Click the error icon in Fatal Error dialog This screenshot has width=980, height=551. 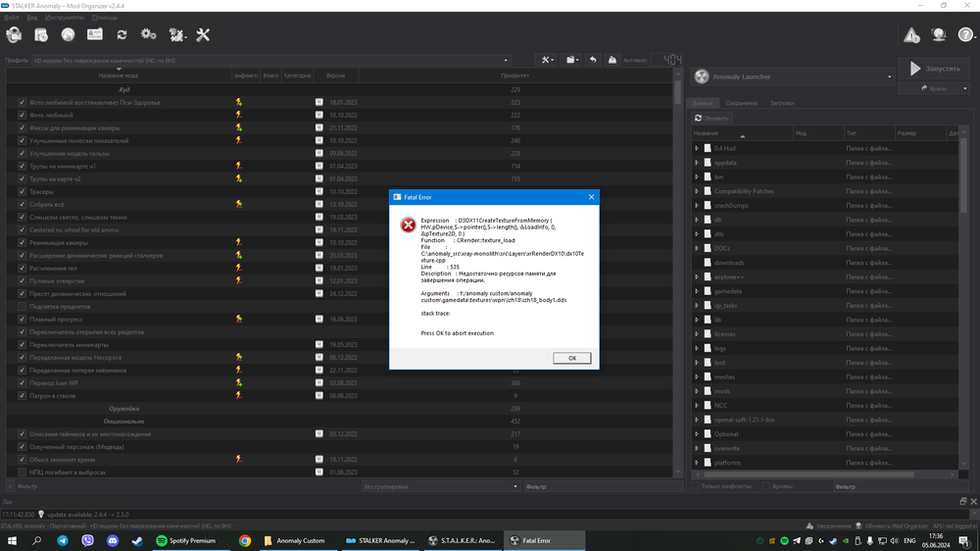click(408, 225)
